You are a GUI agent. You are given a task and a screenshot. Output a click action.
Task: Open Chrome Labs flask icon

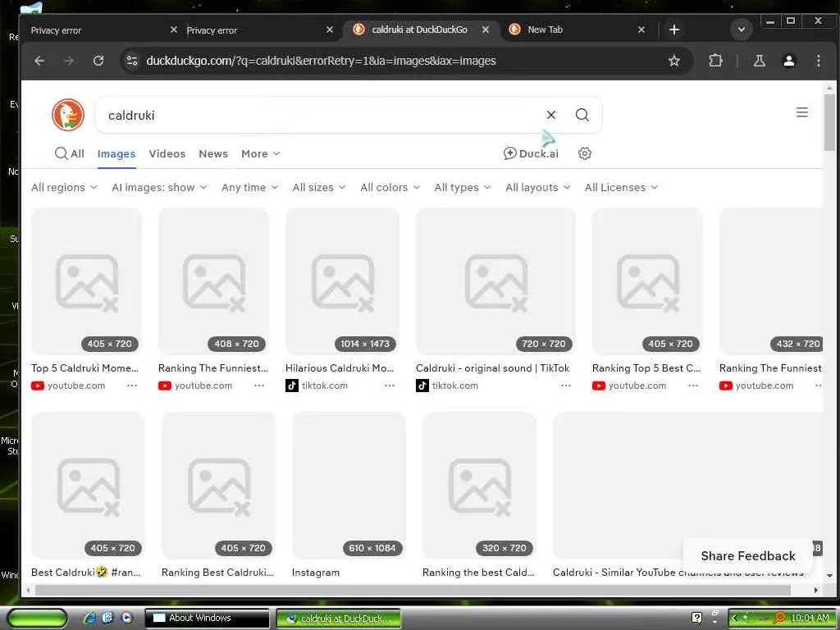(x=759, y=61)
